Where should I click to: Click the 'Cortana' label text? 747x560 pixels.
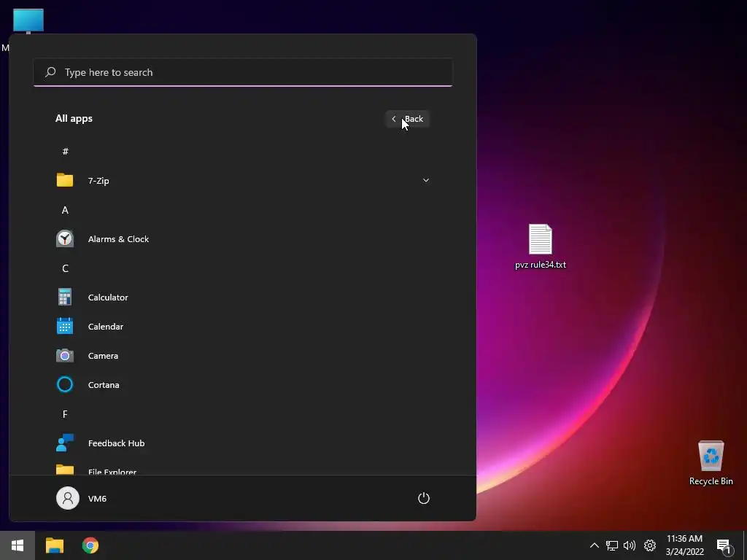click(x=104, y=385)
